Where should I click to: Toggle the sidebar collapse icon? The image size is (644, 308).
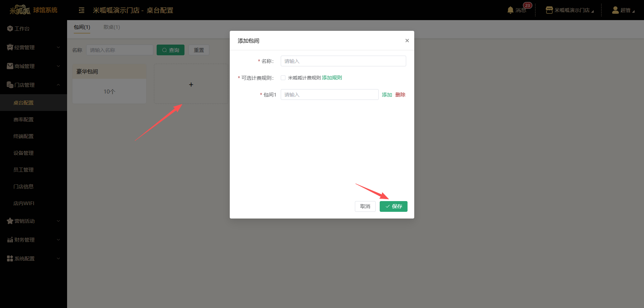click(82, 10)
